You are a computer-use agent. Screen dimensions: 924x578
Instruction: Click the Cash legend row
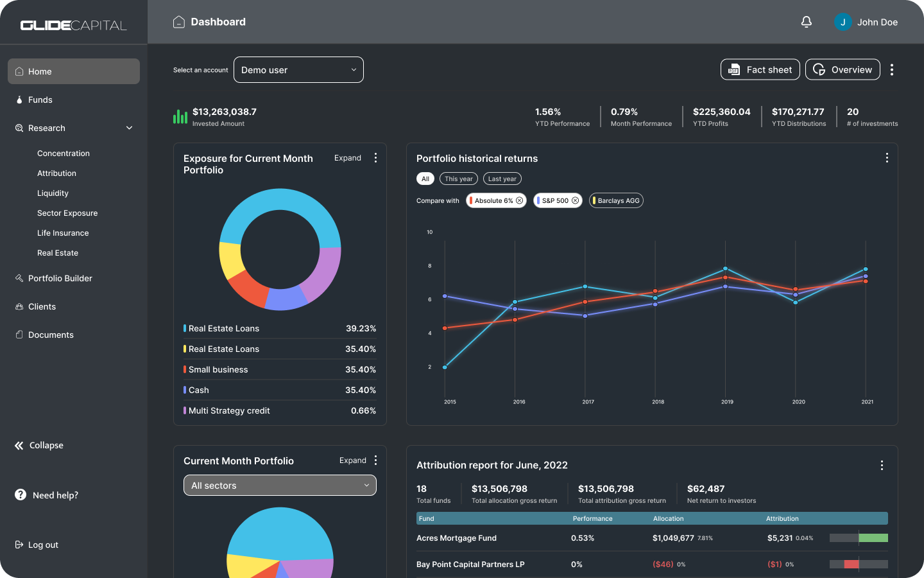[x=280, y=390]
